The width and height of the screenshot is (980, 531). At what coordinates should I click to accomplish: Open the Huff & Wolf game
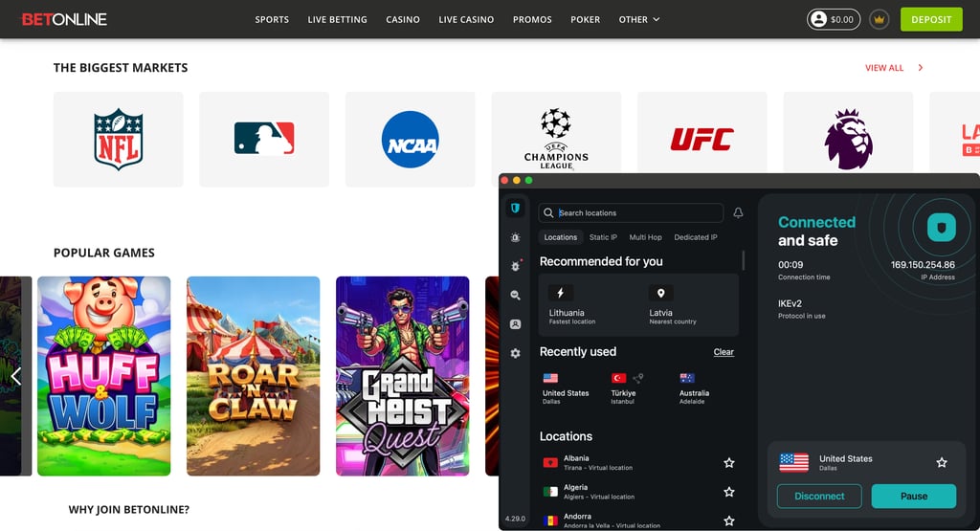pos(103,376)
